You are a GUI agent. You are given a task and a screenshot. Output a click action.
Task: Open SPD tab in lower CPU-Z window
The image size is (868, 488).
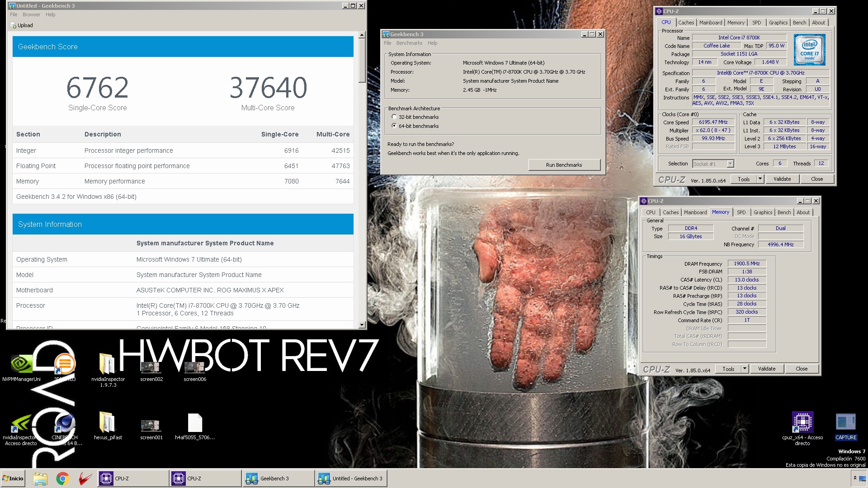pyautogui.click(x=741, y=212)
